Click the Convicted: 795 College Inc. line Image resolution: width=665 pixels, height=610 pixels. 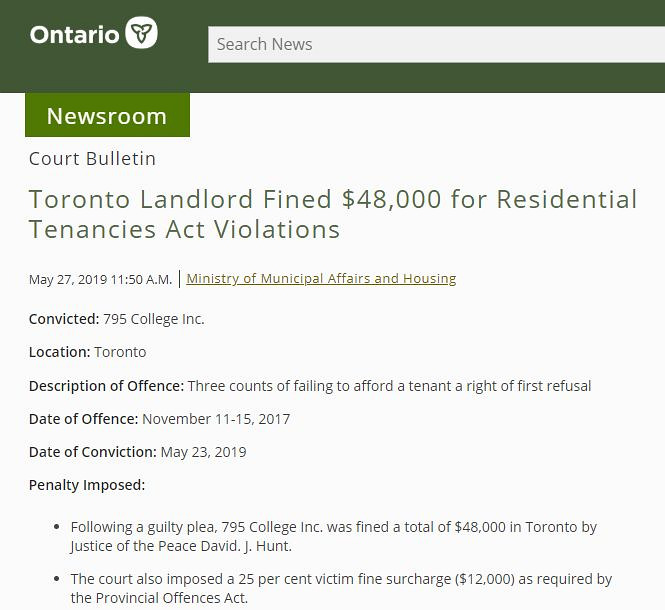pyautogui.click(x=117, y=319)
